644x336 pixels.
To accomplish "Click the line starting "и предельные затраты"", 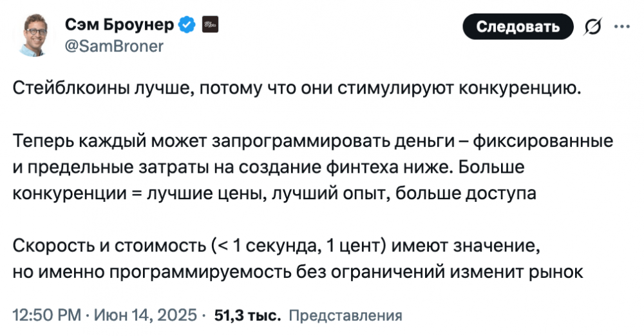I will coord(269,166).
